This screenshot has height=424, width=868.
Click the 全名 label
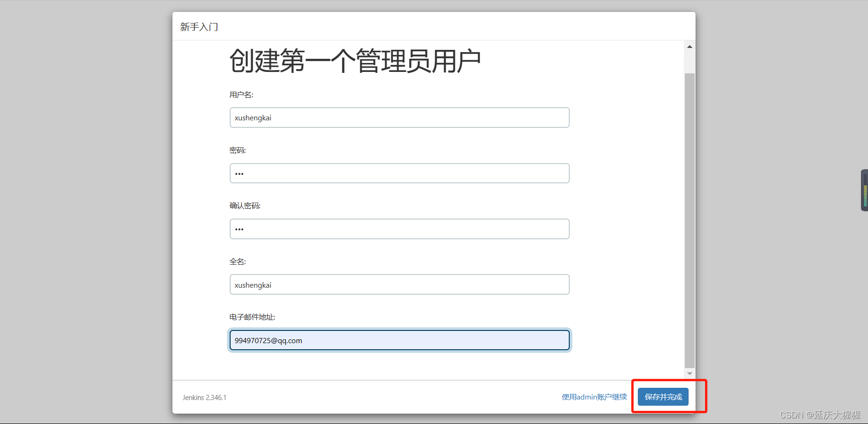[x=238, y=262]
